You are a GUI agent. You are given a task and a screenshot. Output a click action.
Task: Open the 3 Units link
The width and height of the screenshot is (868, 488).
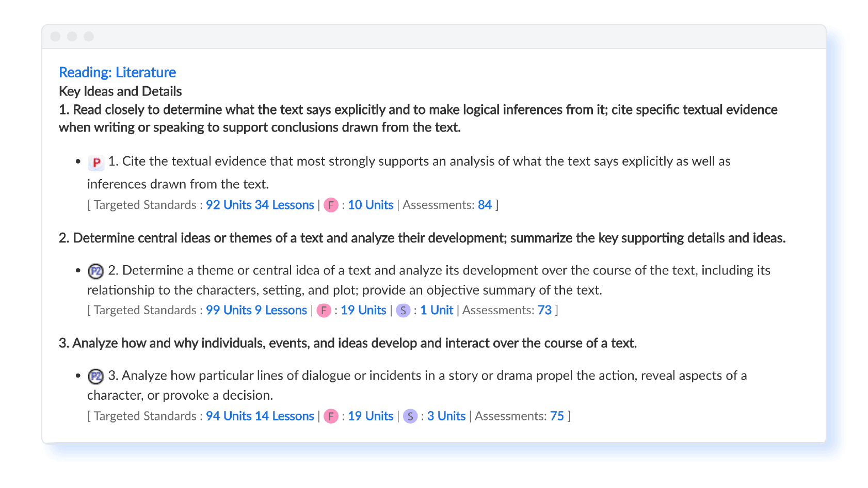(446, 416)
